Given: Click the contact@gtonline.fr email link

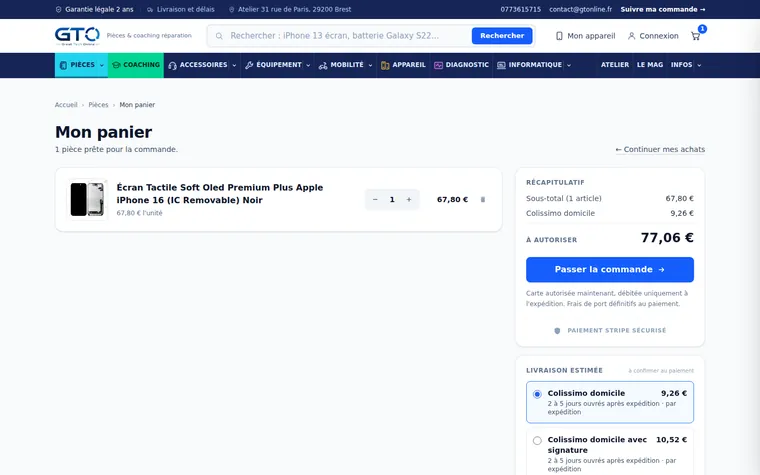Looking at the screenshot, I should coord(581,10).
